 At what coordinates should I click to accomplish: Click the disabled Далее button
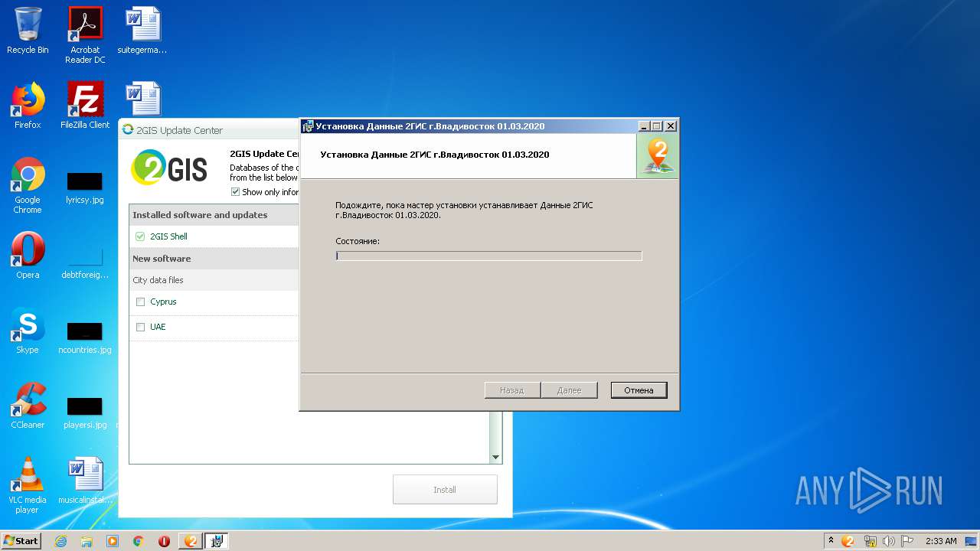[x=569, y=390]
